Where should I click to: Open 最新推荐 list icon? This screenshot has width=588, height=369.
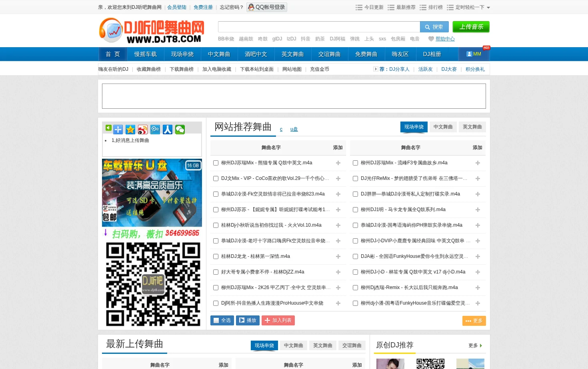[391, 8]
